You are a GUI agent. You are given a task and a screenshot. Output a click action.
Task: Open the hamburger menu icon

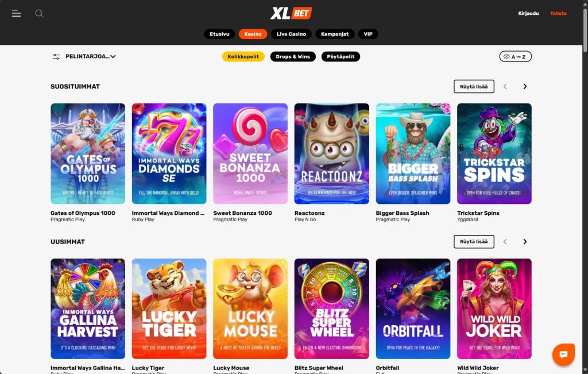(x=16, y=14)
